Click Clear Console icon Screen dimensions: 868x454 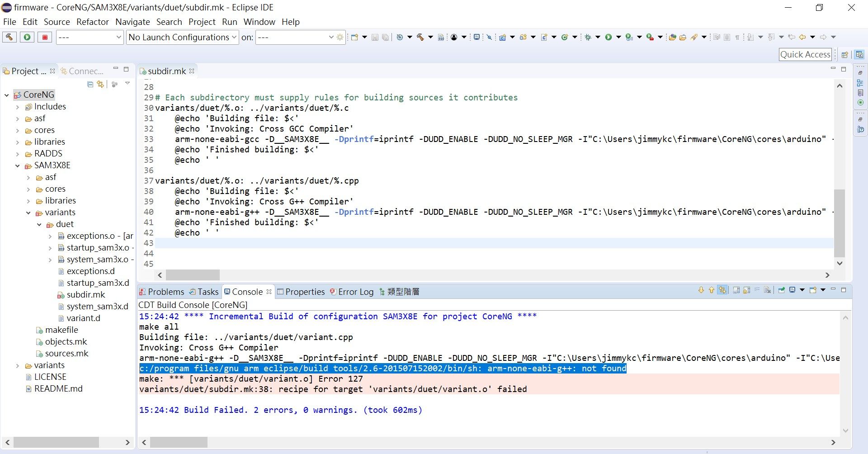(767, 290)
